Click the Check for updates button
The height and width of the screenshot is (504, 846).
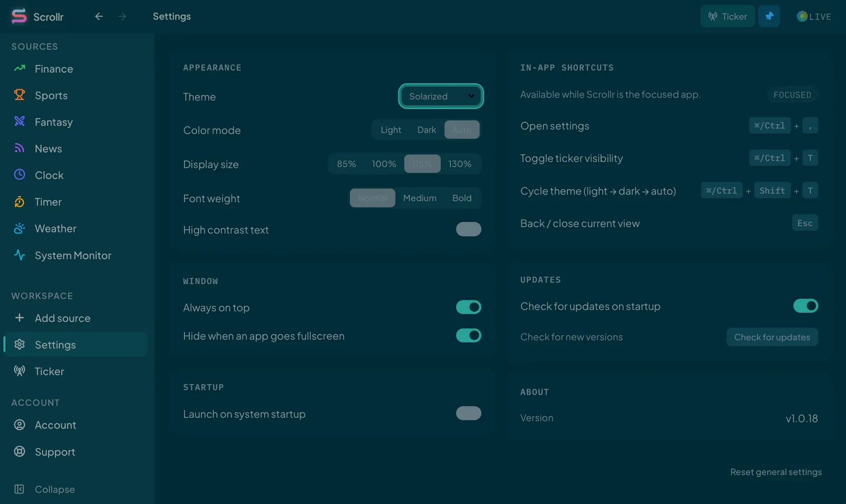point(772,337)
